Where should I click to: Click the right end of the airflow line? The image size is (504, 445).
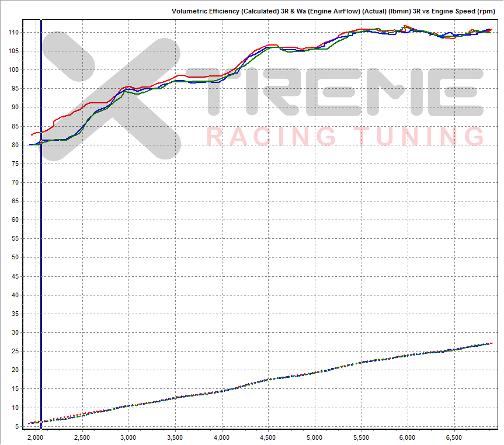491,343
